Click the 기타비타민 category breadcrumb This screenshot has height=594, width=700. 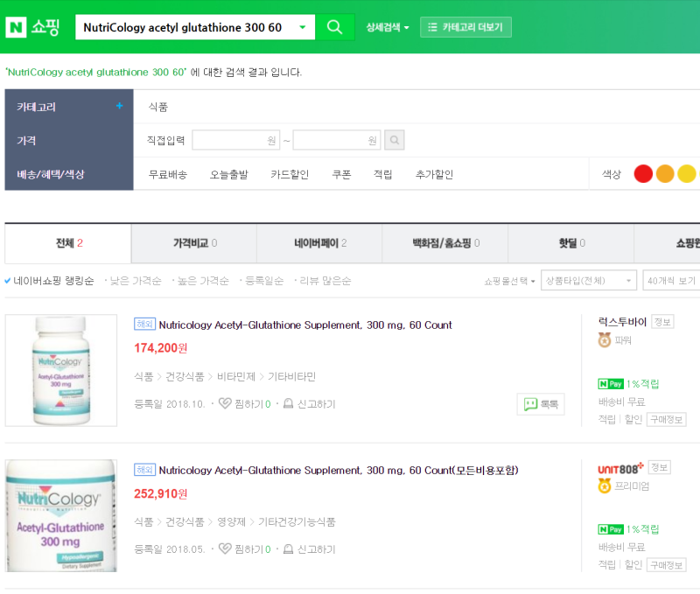291,377
